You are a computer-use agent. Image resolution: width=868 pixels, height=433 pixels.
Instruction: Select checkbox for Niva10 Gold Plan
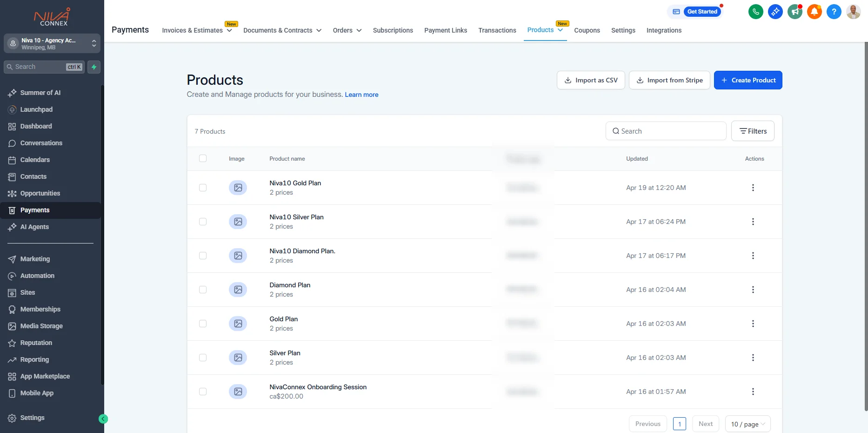pyautogui.click(x=203, y=188)
